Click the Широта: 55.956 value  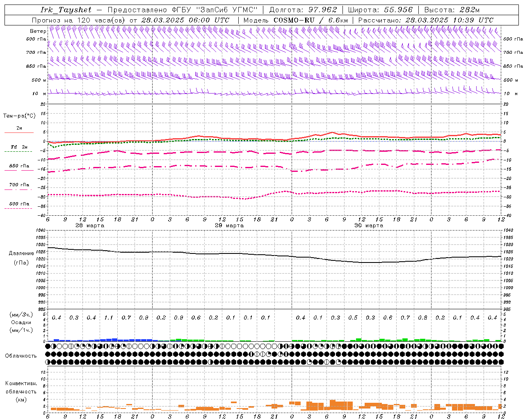pos(380,10)
